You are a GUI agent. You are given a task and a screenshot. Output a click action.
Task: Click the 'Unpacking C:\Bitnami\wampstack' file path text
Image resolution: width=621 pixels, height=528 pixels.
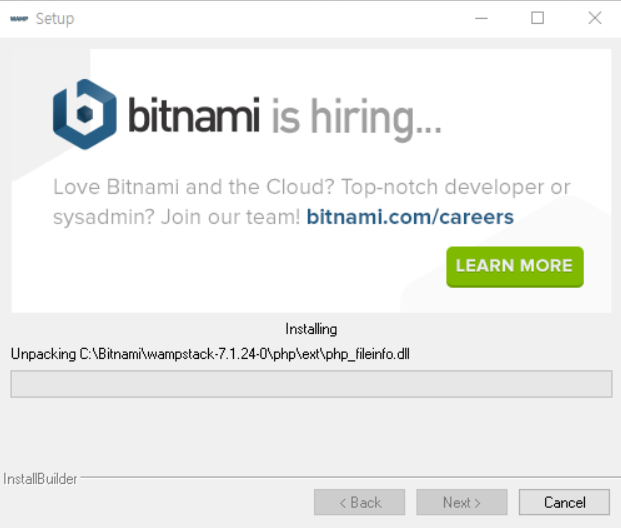click(x=210, y=354)
